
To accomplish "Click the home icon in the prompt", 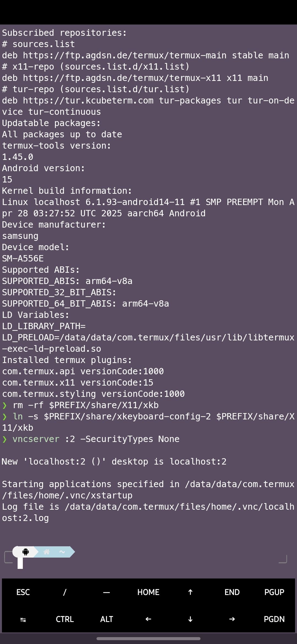I will click(46, 552).
